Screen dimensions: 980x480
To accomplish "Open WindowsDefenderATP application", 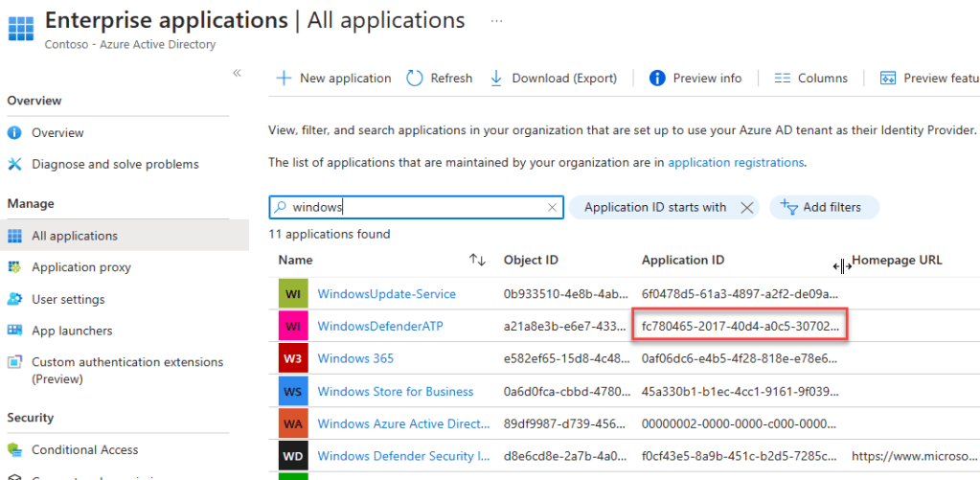I will click(380, 327).
